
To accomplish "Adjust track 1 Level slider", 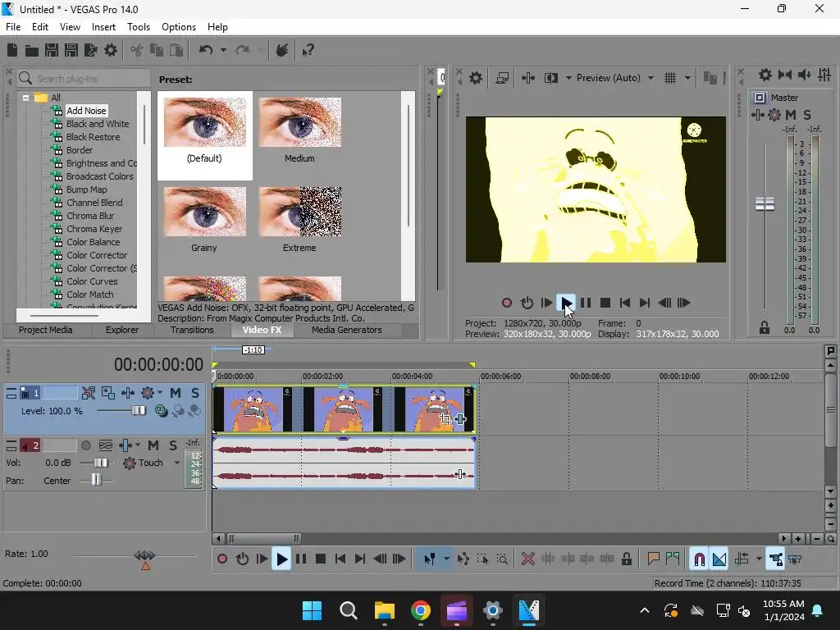I will coord(139,411).
